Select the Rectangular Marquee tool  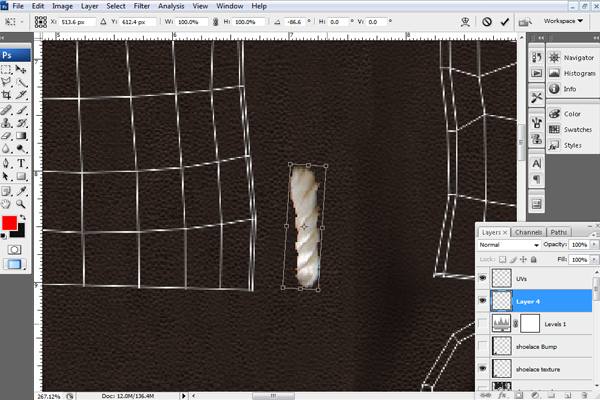click(x=7, y=70)
